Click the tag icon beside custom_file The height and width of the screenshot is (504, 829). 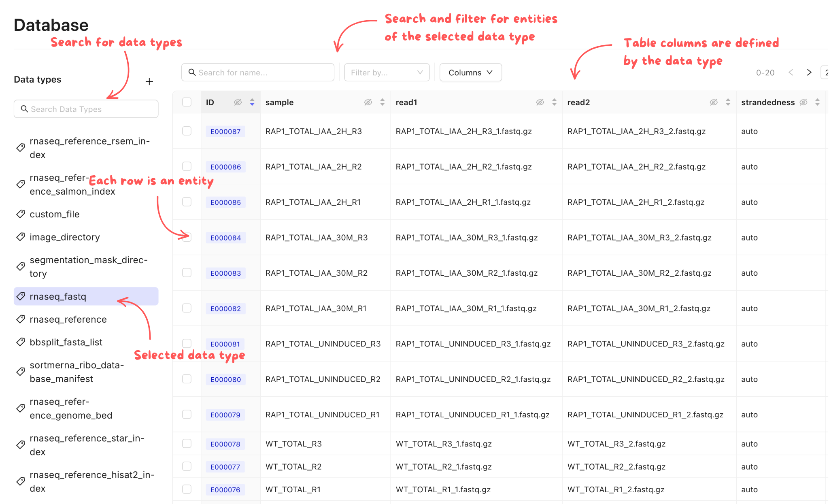(x=21, y=214)
